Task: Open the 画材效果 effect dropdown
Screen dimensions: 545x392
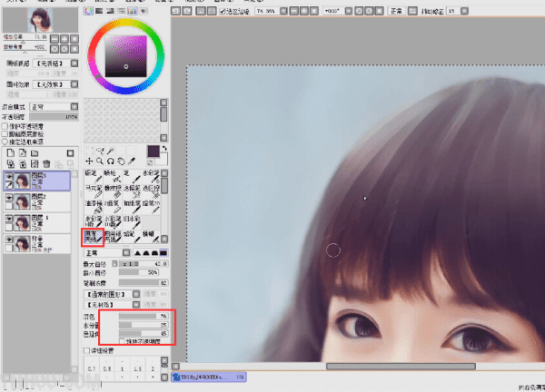Action: (x=74, y=84)
